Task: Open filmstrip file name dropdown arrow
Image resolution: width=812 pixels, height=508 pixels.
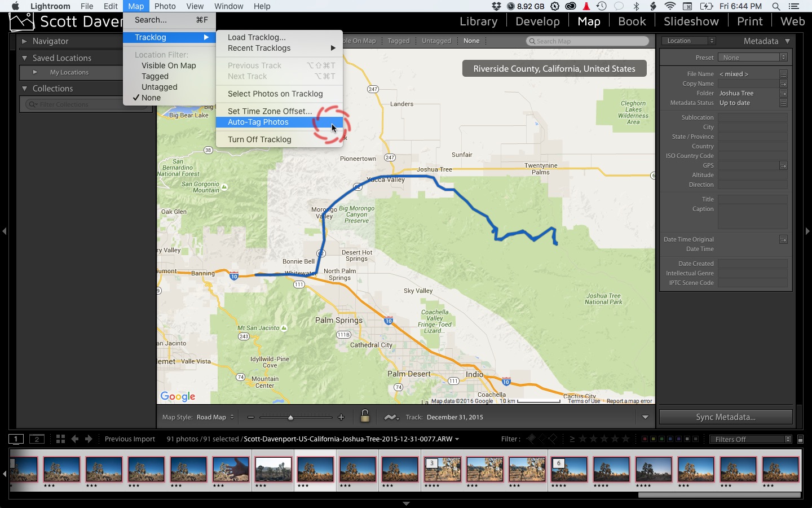Action: pos(457,439)
